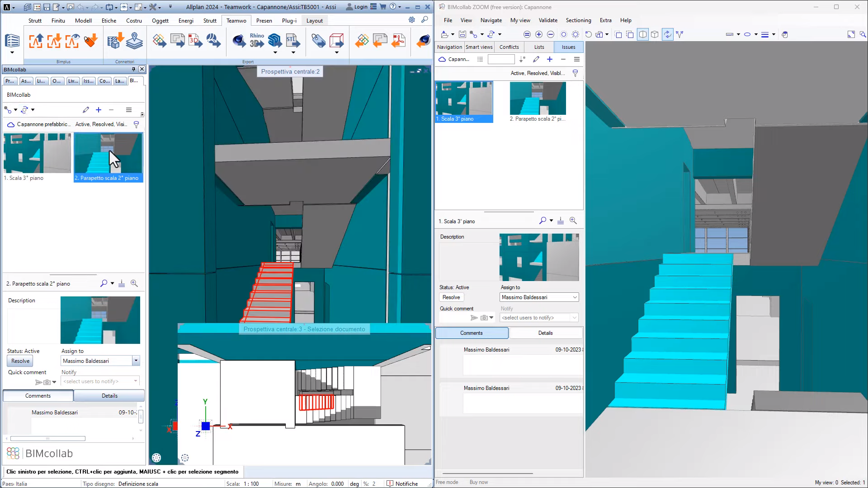The image size is (868, 488).
Task: Expand the SketchUp export dropdown arrow
Action: point(275,52)
